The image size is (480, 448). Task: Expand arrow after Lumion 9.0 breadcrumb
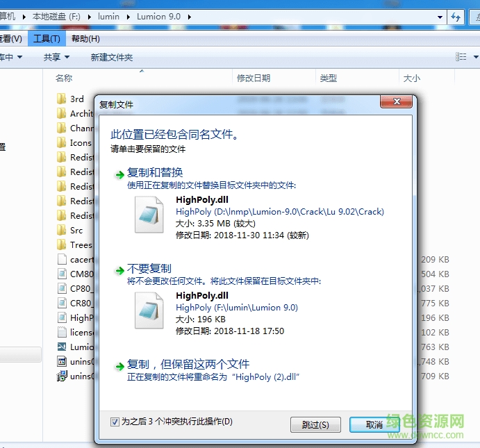pyautogui.click(x=190, y=17)
